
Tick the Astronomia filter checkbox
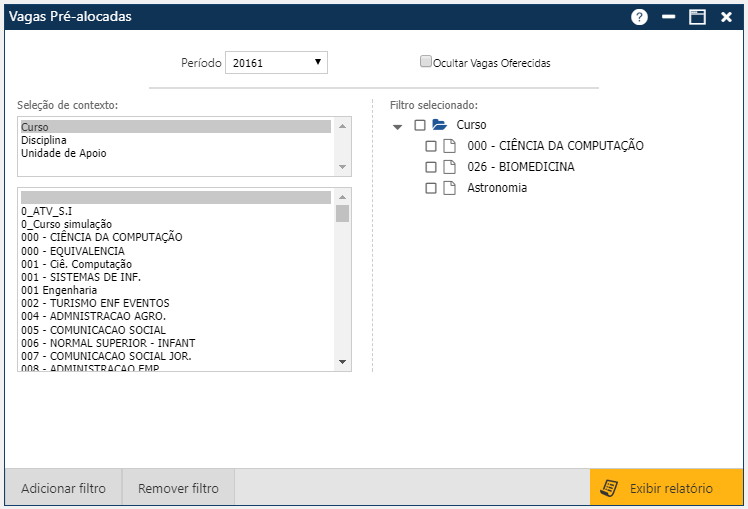[x=431, y=188]
